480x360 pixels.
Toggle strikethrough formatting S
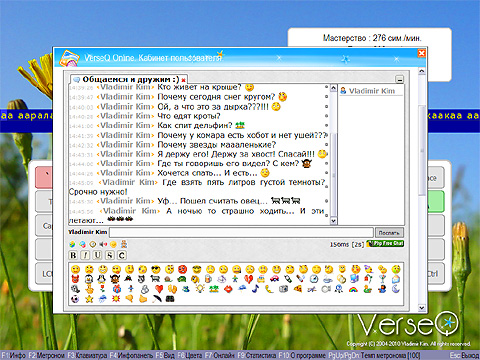tap(110, 255)
